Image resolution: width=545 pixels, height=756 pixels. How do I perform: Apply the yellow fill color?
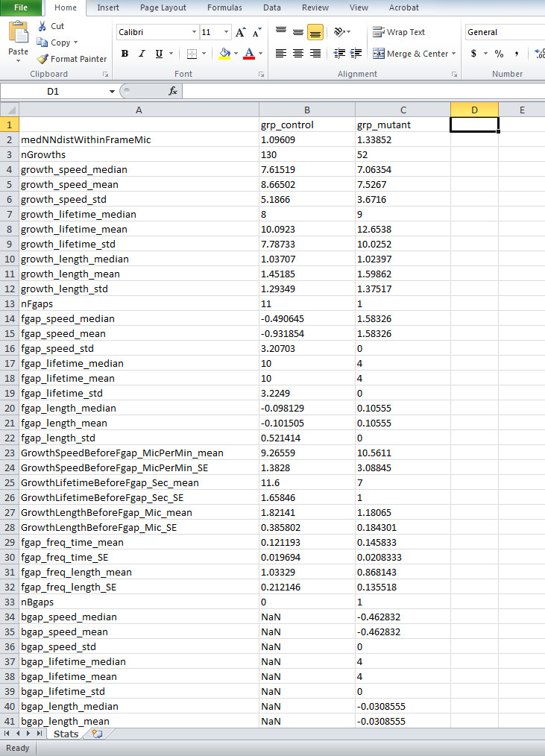pos(224,54)
